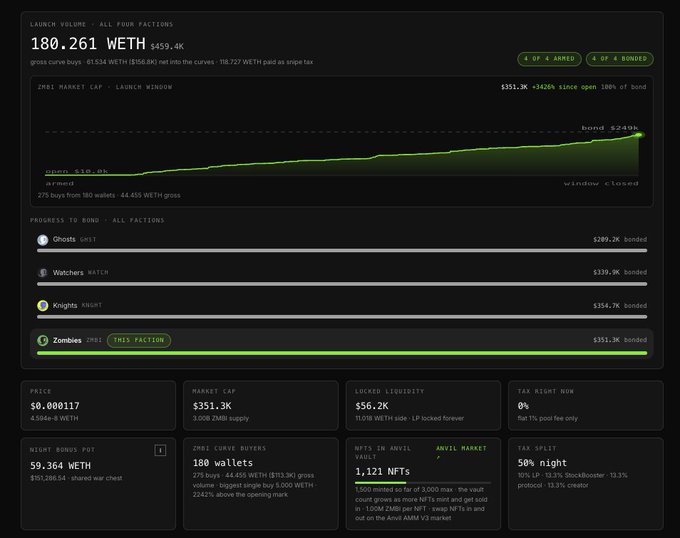680x538 pixels.
Task: Click the bond $249k dashed line label
Action: point(610,128)
